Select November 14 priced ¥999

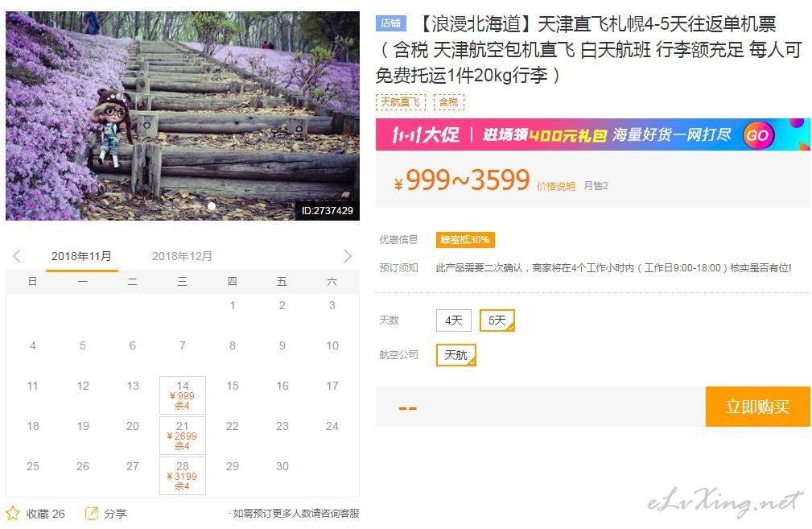point(183,395)
